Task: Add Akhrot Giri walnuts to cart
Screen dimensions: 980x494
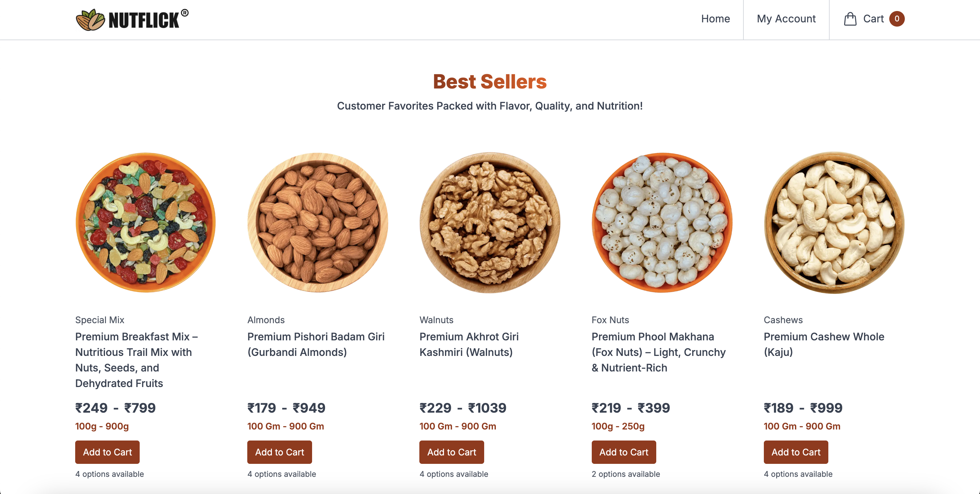Action: (x=451, y=452)
